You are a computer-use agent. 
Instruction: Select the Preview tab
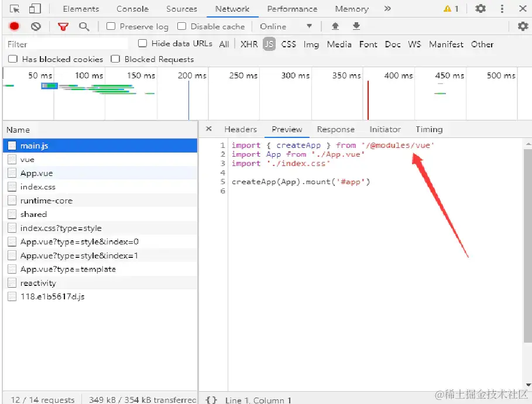tap(287, 129)
